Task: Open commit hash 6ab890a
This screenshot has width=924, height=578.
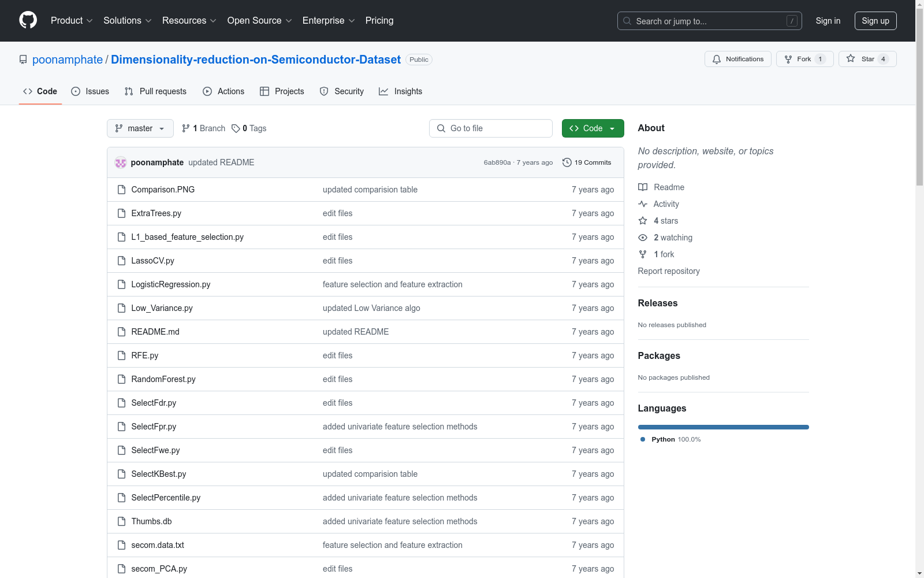Action: tap(497, 162)
